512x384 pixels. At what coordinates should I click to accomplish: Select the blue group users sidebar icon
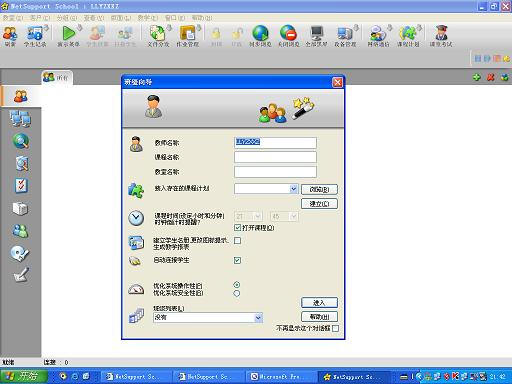pos(20,231)
